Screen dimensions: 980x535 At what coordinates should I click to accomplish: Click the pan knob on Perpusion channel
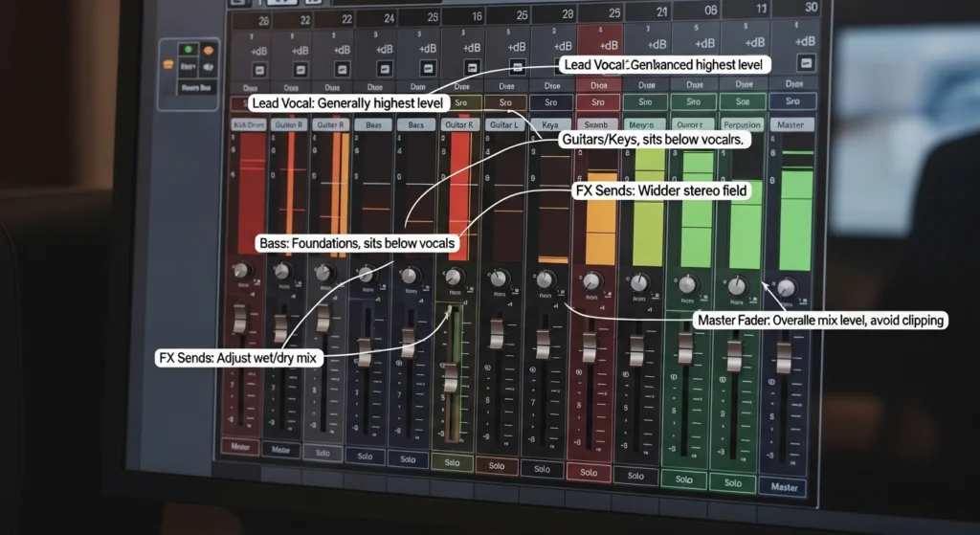(x=737, y=286)
